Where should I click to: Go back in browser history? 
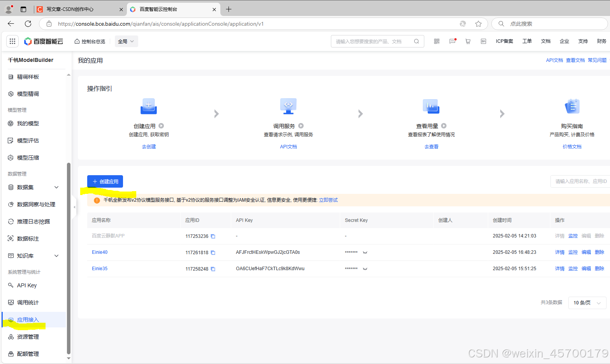(x=11, y=24)
